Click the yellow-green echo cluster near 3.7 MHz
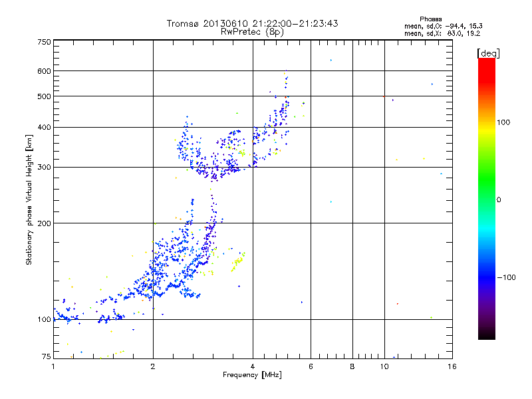The height and width of the screenshot is (399, 532). pyautogui.click(x=238, y=261)
